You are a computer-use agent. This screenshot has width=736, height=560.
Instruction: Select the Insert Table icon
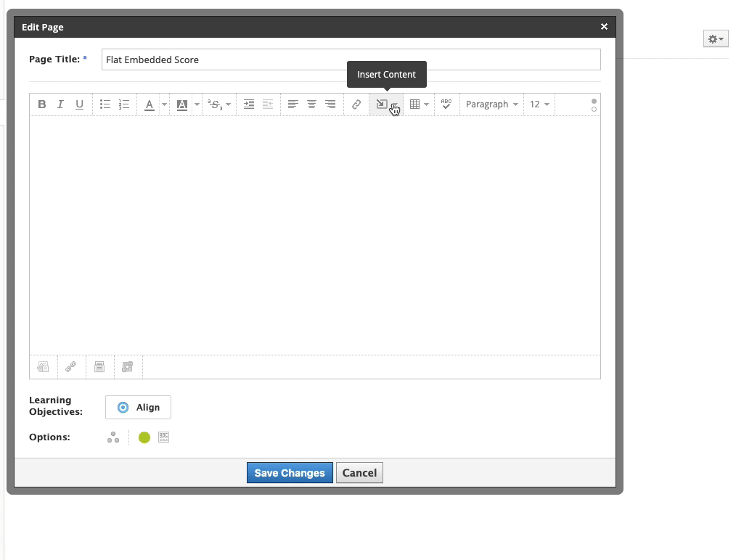416,104
